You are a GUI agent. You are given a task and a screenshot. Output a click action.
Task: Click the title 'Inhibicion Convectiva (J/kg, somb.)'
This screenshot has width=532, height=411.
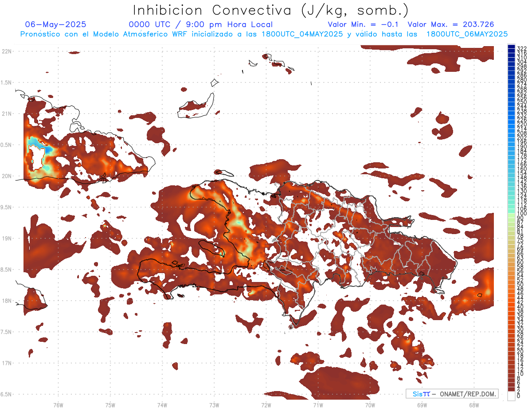[271, 10]
